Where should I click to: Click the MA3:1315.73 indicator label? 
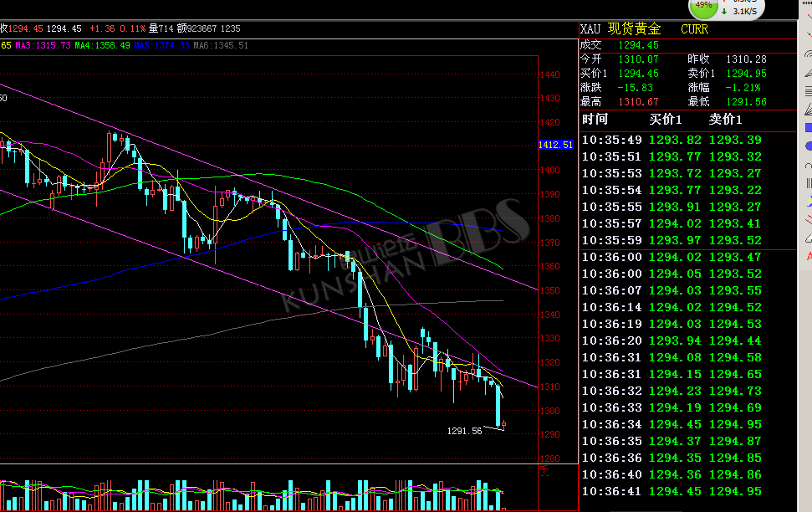[43, 46]
